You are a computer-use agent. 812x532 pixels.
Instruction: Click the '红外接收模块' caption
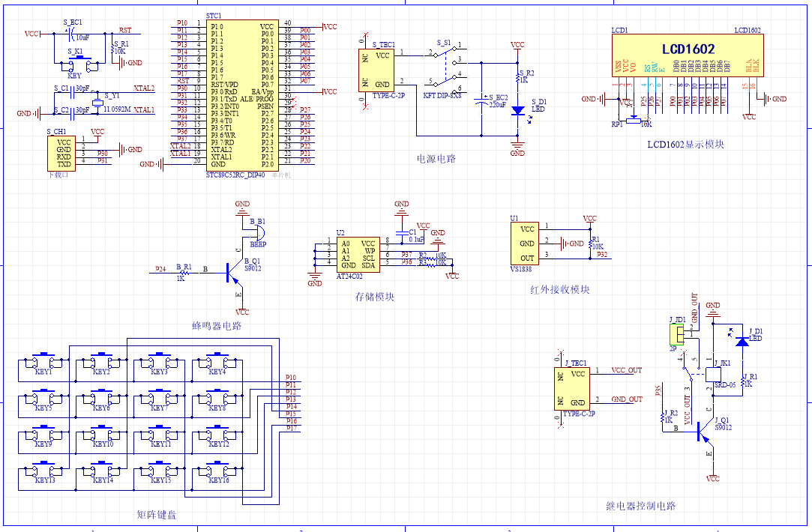click(560, 290)
